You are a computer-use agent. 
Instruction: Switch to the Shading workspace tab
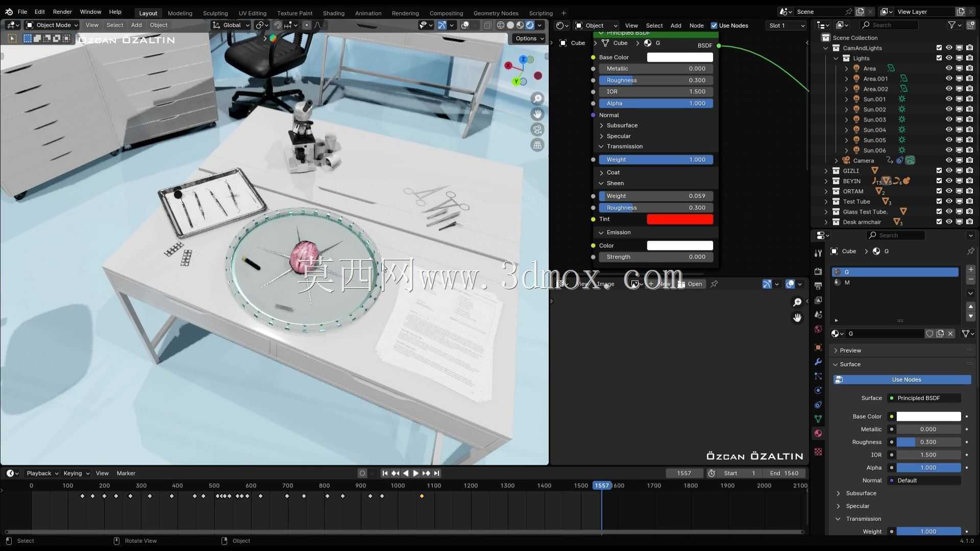[x=333, y=13]
